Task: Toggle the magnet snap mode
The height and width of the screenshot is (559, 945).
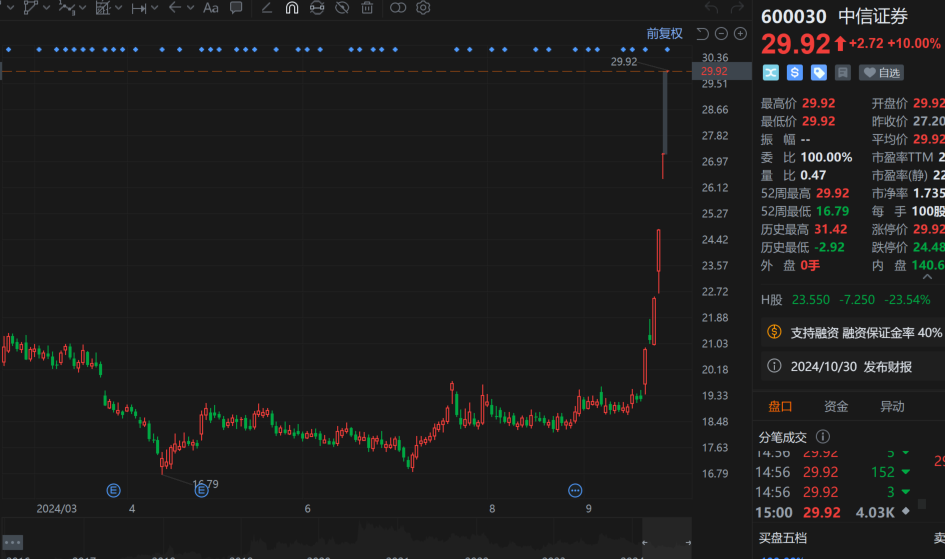Action: pos(292,8)
